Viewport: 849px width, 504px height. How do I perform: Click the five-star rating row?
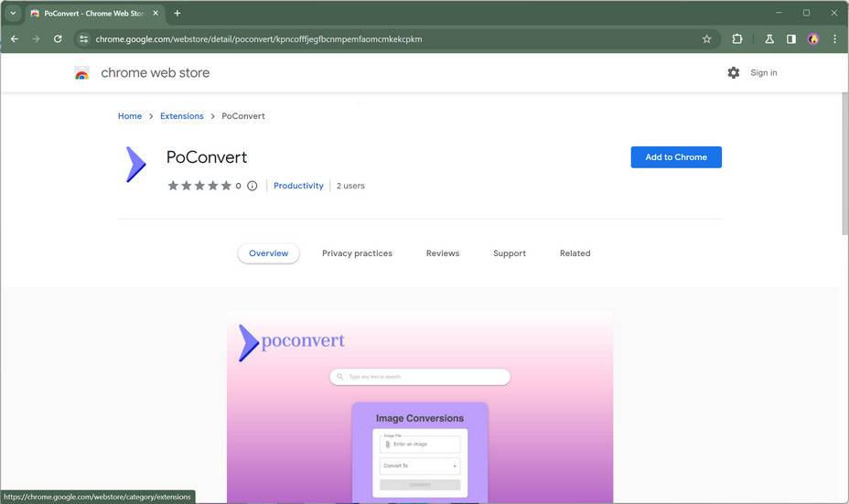click(x=199, y=186)
